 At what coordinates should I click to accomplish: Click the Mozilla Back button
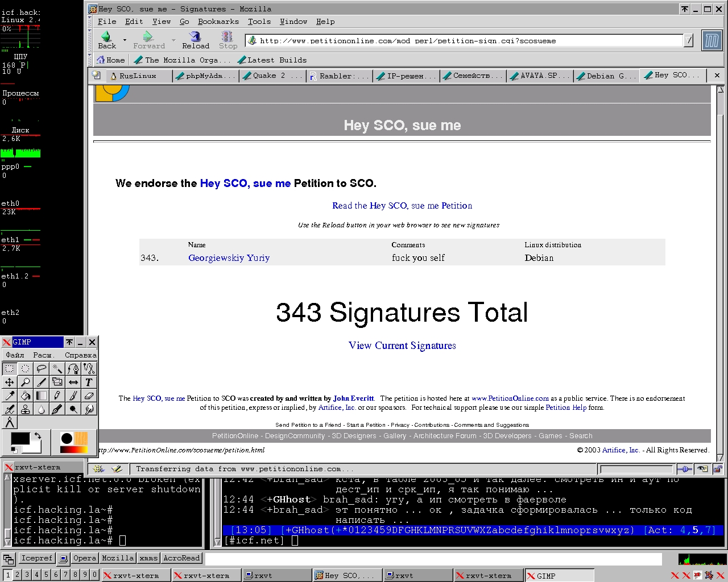(x=107, y=40)
